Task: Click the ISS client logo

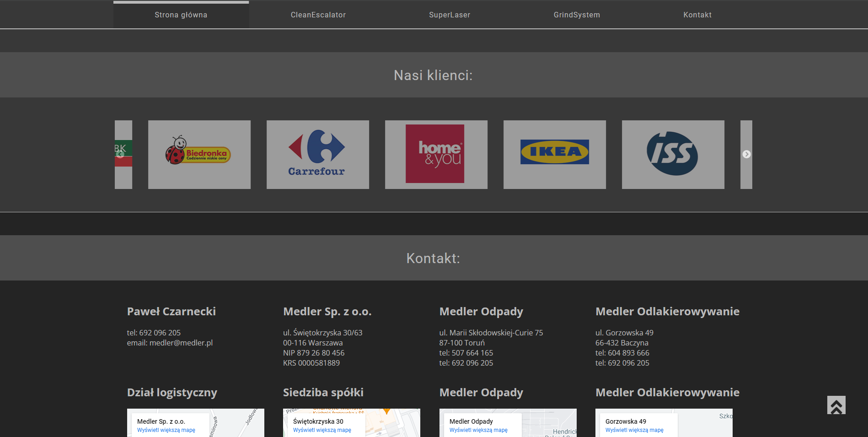Action: (673, 155)
